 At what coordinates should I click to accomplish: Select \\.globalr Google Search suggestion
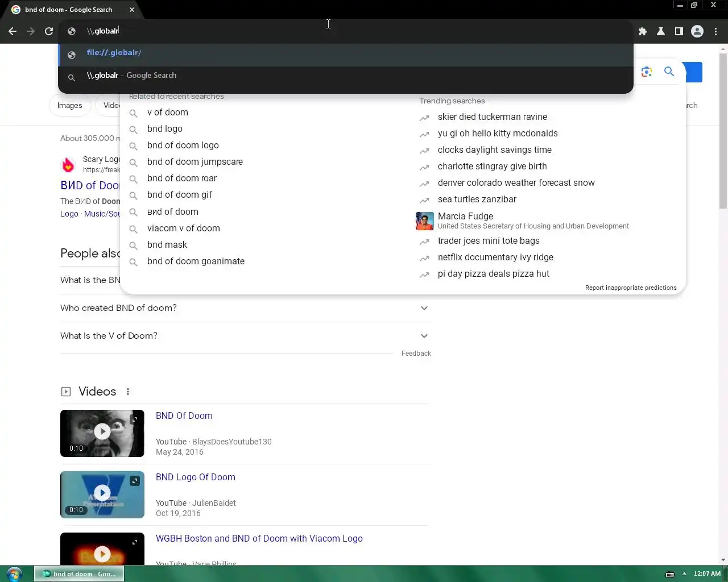[346, 77]
